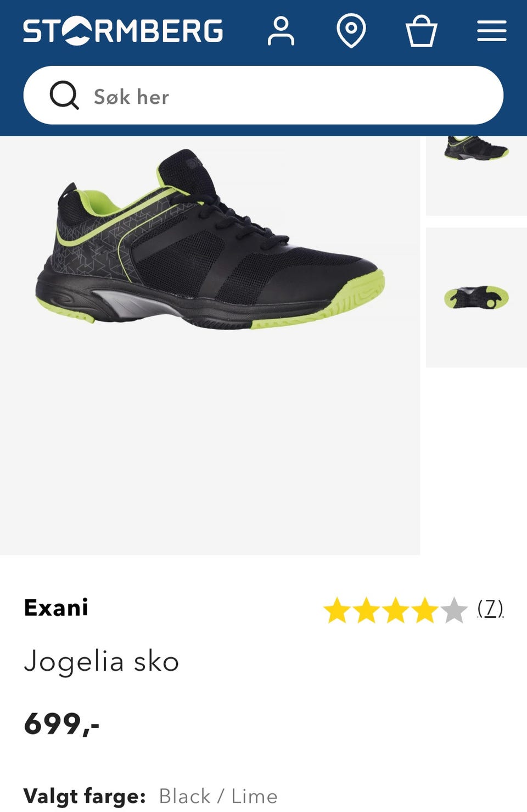
Task: Click the 699,- price text
Action: click(x=61, y=724)
